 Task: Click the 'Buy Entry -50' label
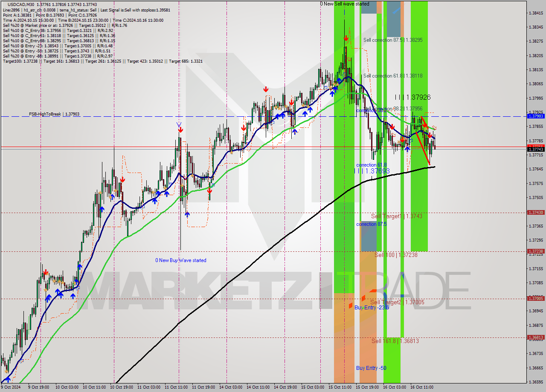(371, 368)
